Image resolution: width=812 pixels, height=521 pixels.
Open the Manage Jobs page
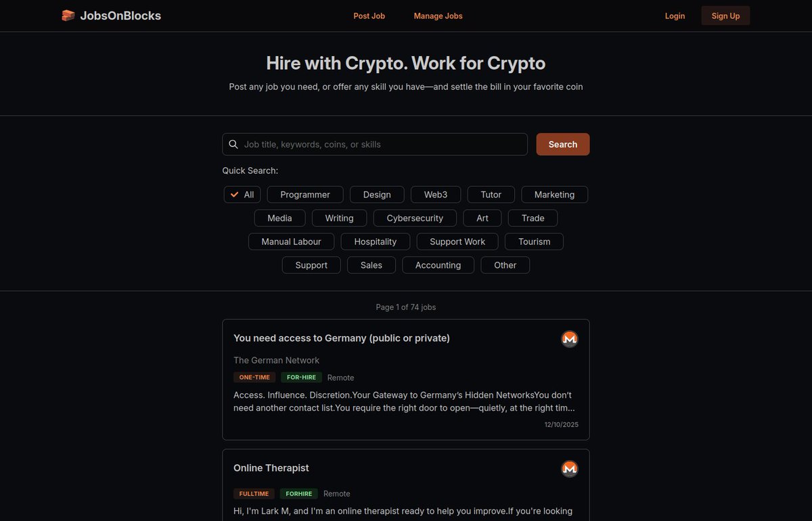point(438,16)
